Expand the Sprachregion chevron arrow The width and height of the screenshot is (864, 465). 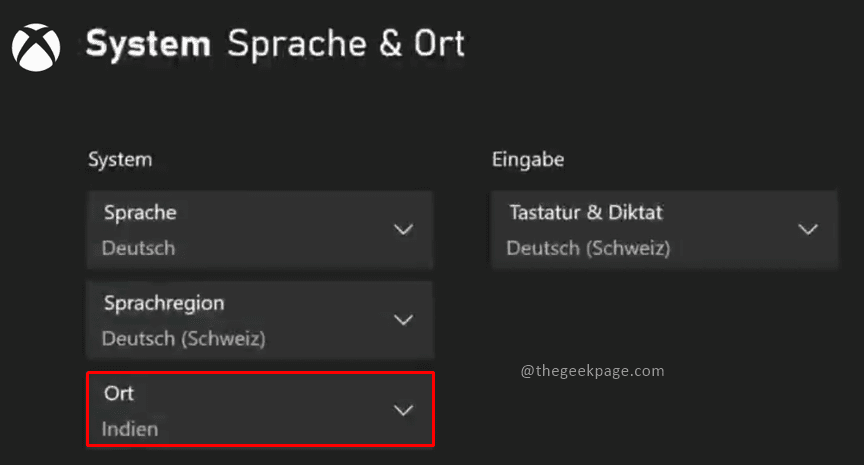[403, 320]
